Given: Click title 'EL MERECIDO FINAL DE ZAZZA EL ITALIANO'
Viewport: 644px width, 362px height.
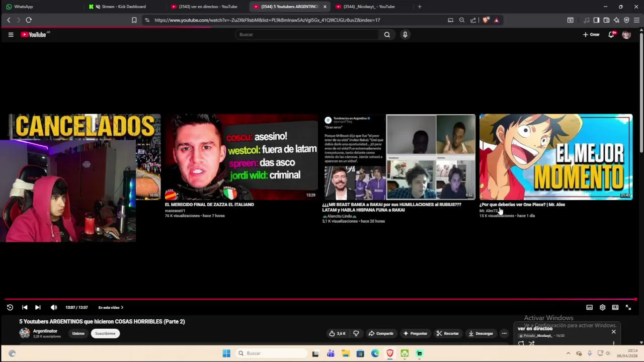Looking at the screenshot, I should coord(209,205).
